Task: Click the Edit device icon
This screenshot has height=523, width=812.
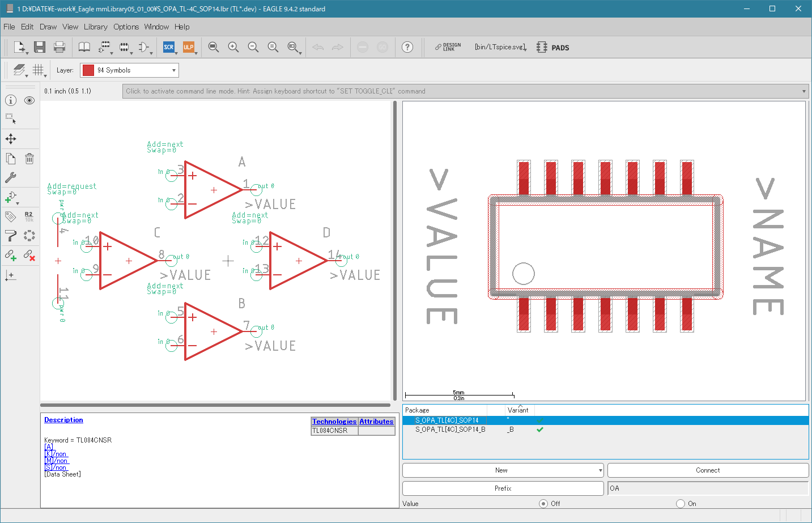Action: (105, 47)
